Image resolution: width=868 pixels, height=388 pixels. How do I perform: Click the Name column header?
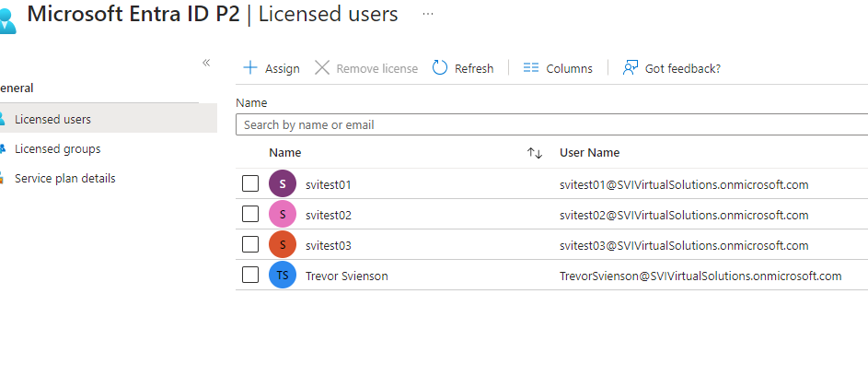pyautogui.click(x=285, y=152)
